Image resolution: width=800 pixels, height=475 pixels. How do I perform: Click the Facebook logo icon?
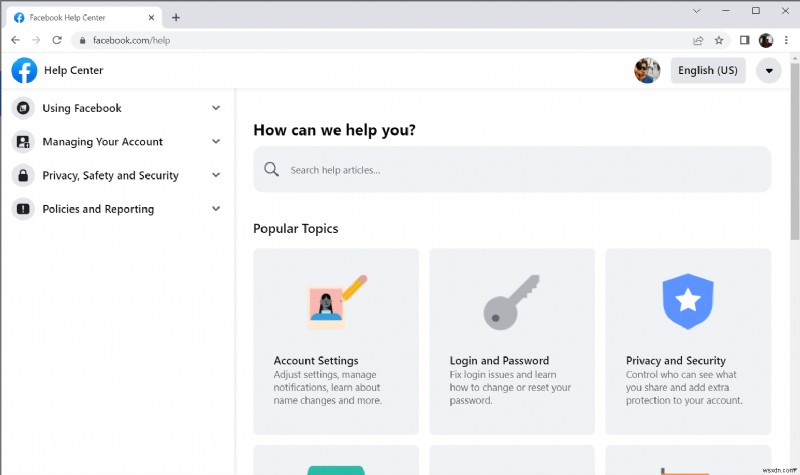pyautogui.click(x=24, y=70)
